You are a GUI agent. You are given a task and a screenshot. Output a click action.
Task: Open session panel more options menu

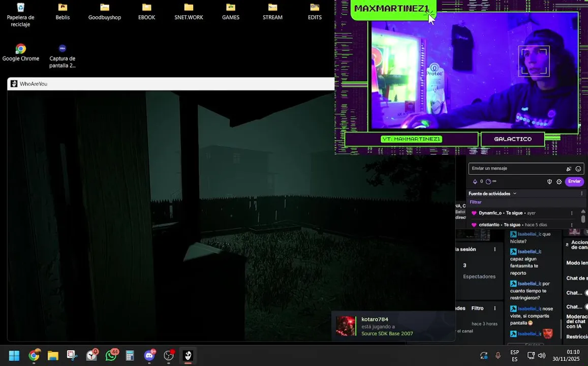pos(494,250)
